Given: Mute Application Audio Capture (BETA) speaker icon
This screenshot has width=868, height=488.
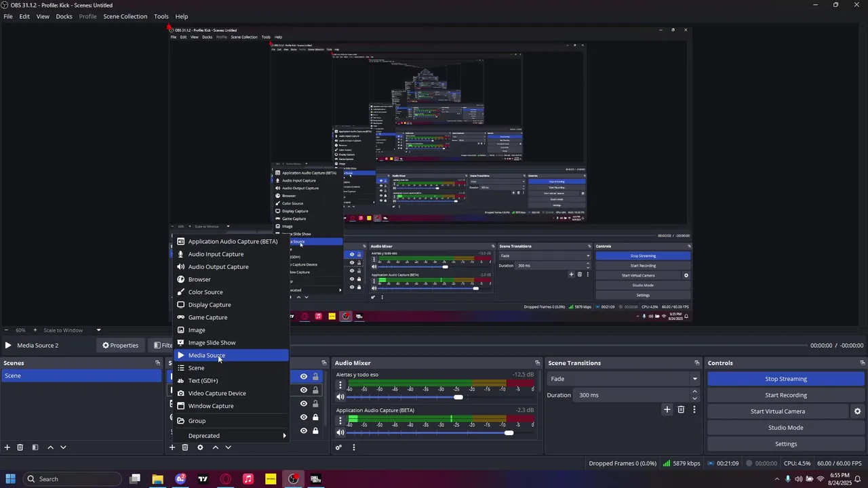Looking at the screenshot, I should click(340, 433).
